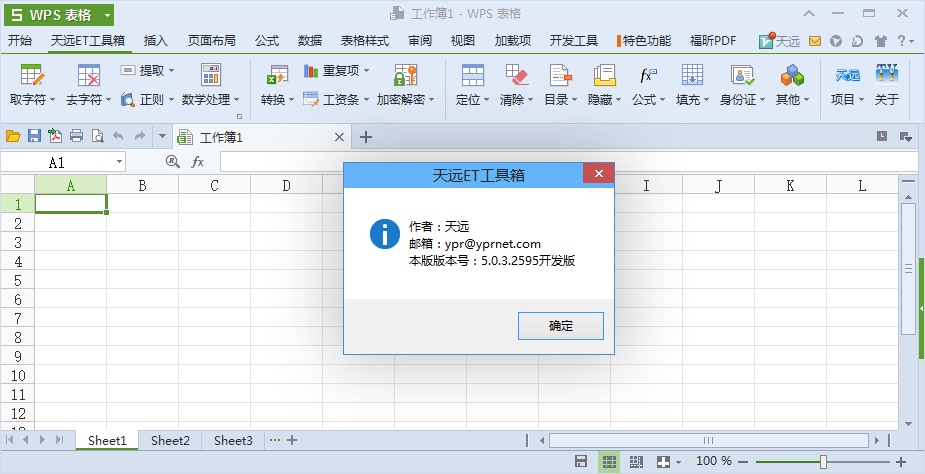925x474 pixels.
Task: Open the Name Box A1 dropdown arrow
Action: pyautogui.click(x=119, y=162)
